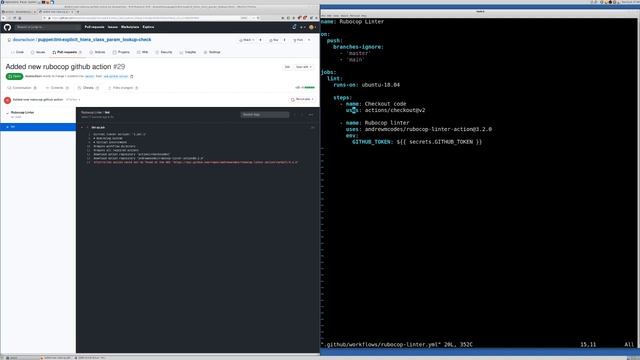Open the repository owner link
The height and width of the screenshot is (360, 640).
[24, 40]
